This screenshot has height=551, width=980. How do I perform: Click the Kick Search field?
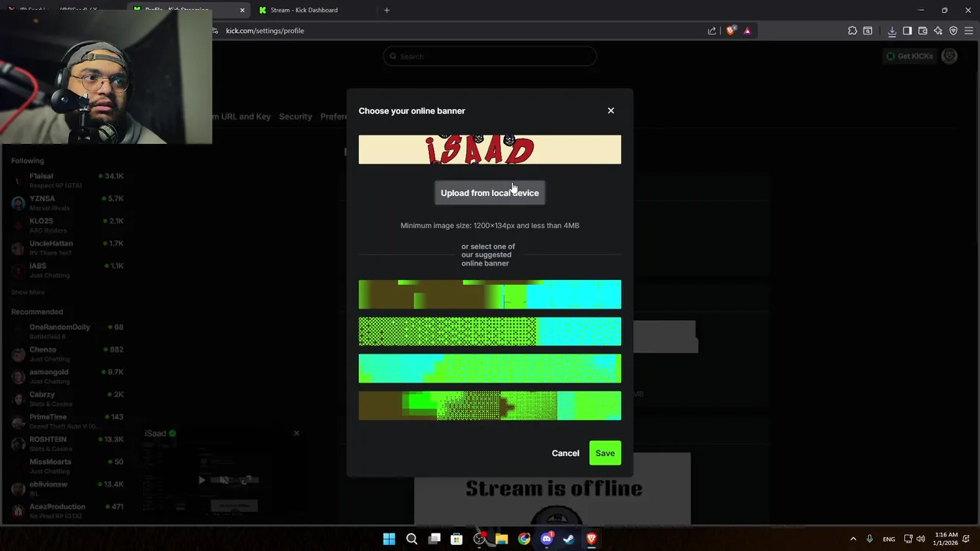point(490,56)
